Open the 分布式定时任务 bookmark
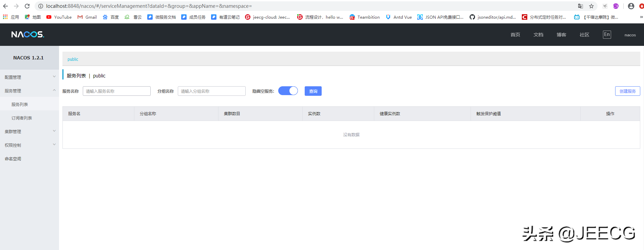Viewport: 644px width, 250px height. tap(544, 17)
